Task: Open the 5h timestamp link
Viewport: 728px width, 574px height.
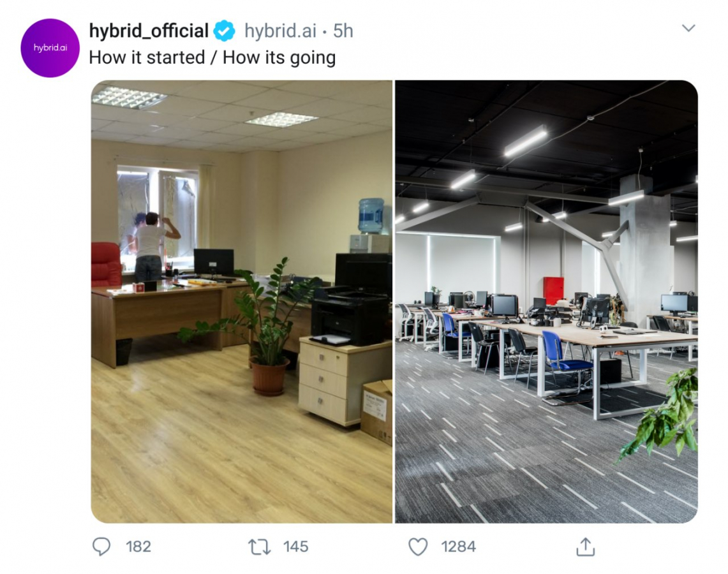Action: pyautogui.click(x=343, y=31)
